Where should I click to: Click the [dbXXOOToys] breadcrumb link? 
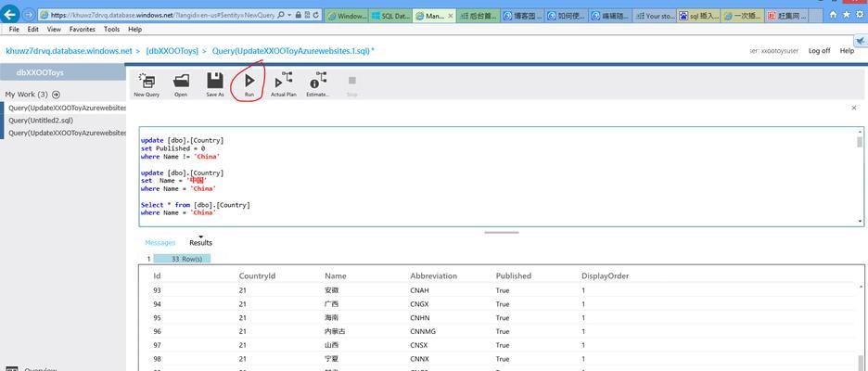(x=172, y=50)
